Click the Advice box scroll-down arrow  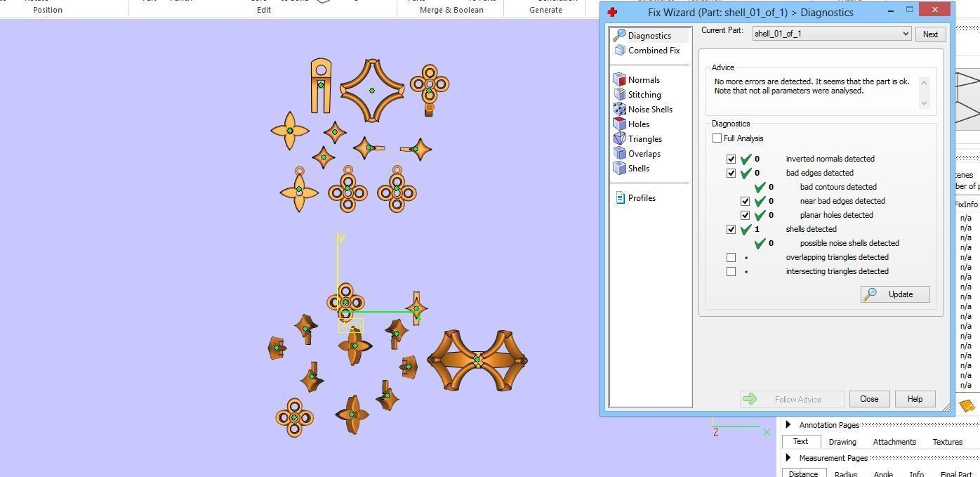(924, 103)
